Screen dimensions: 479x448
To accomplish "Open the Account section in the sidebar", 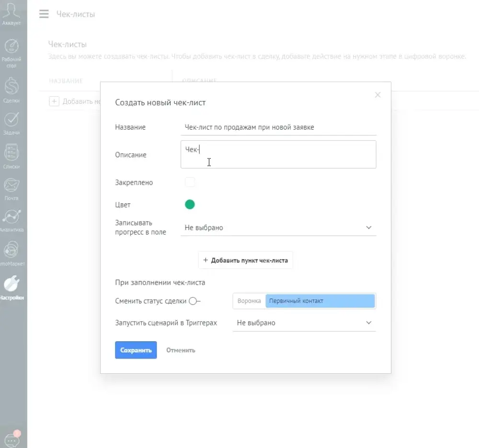I will 11,14.
